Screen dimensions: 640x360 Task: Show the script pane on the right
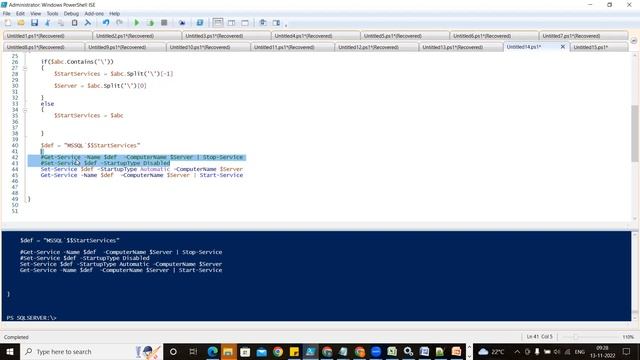pos(231,23)
